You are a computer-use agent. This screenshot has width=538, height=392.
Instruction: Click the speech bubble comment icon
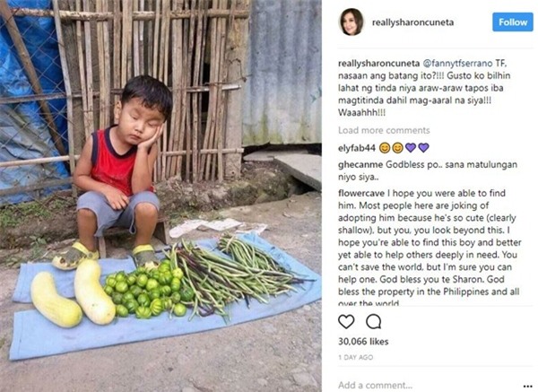click(373, 321)
